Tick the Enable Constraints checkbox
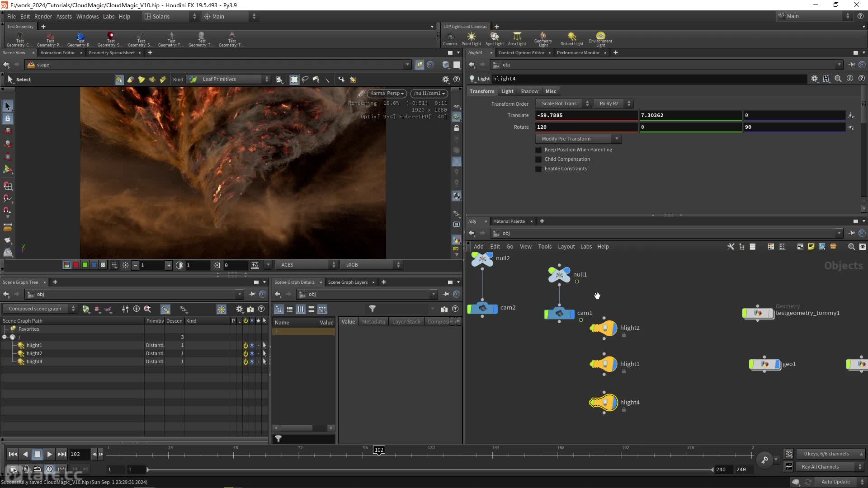Screen dimensions: 868x488 pos(538,169)
